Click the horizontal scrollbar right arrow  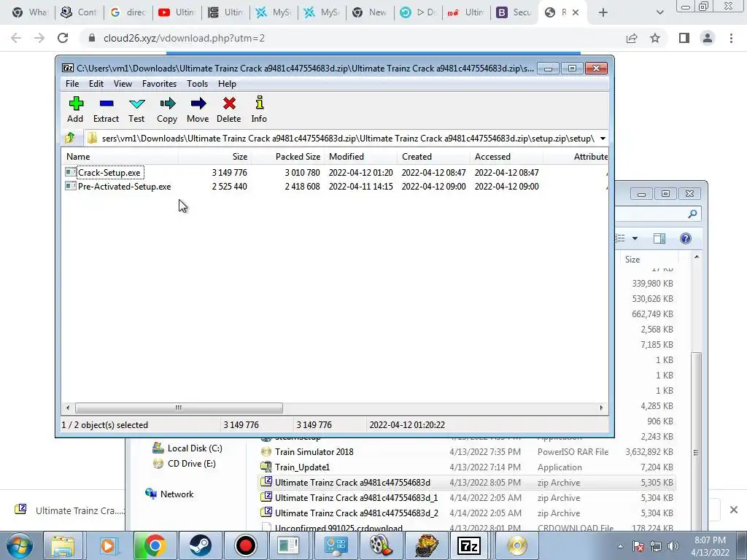pyautogui.click(x=601, y=408)
